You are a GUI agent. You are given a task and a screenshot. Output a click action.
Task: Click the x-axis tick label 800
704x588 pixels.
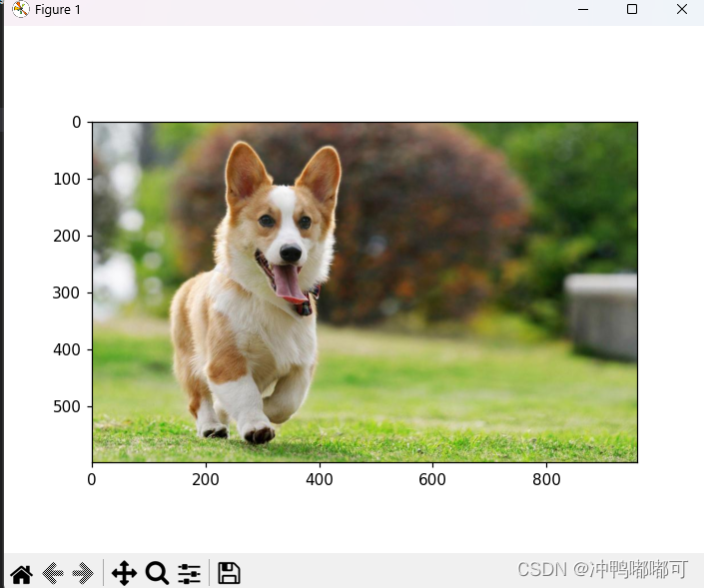pyautogui.click(x=546, y=479)
